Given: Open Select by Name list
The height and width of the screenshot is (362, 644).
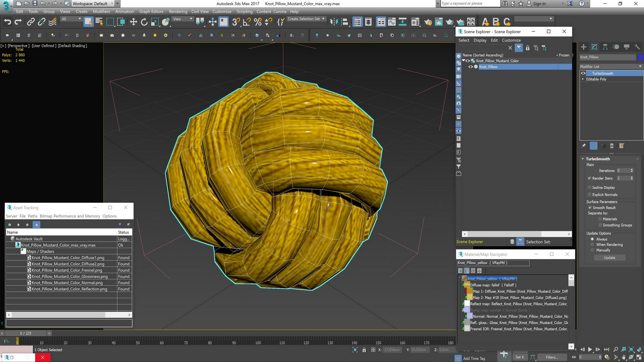Looking at the screenshot, I should 99,22.
